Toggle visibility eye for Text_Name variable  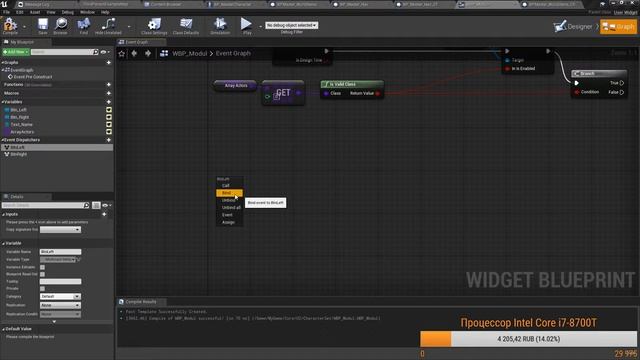pyautogui.click(x=109, y=124)
